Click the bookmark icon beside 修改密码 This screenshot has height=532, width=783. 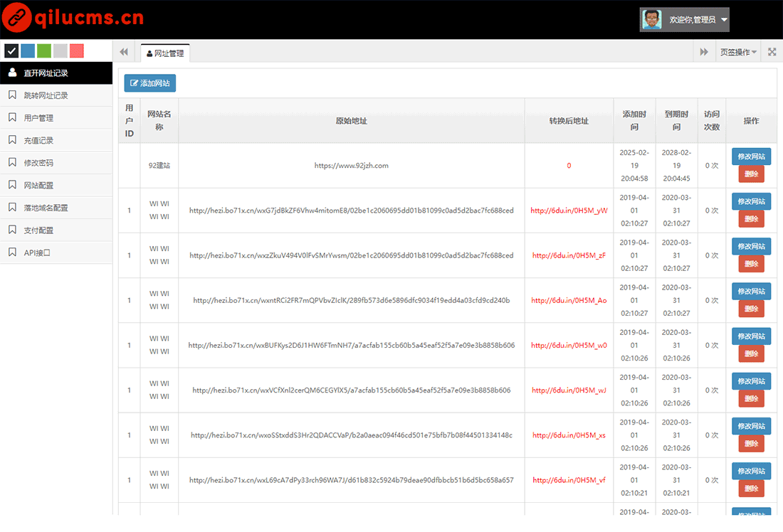pyautogui.click(x=13, y=162)
